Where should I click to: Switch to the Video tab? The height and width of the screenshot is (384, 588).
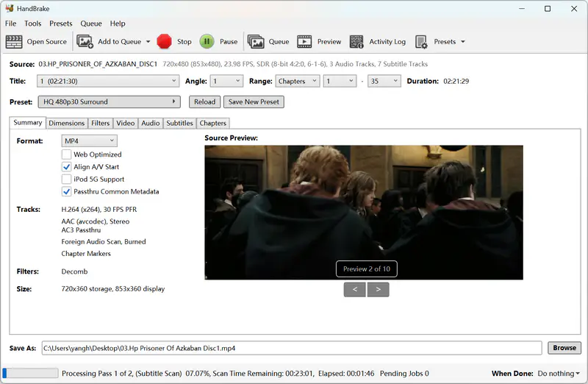[x=125, y=123]
